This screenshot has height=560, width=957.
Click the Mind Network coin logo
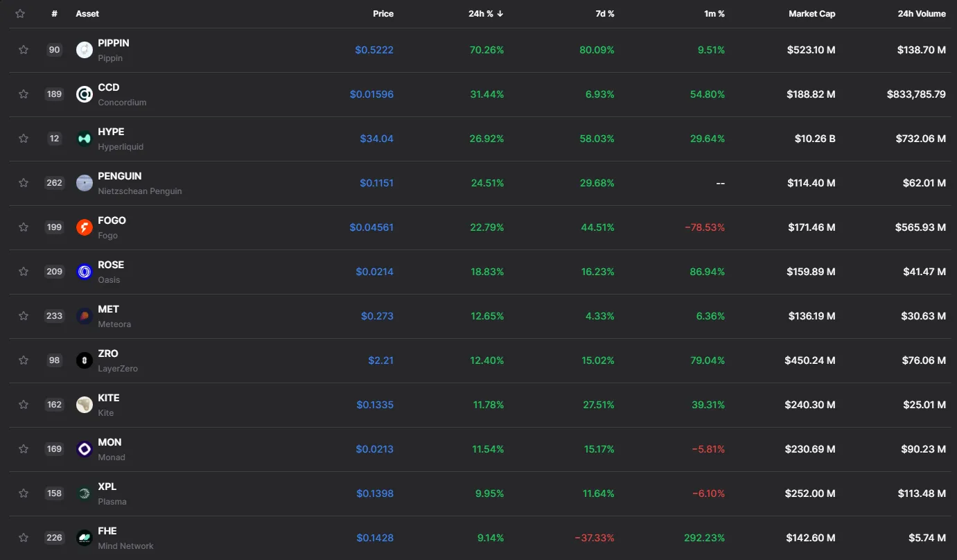tap(85, 537)
